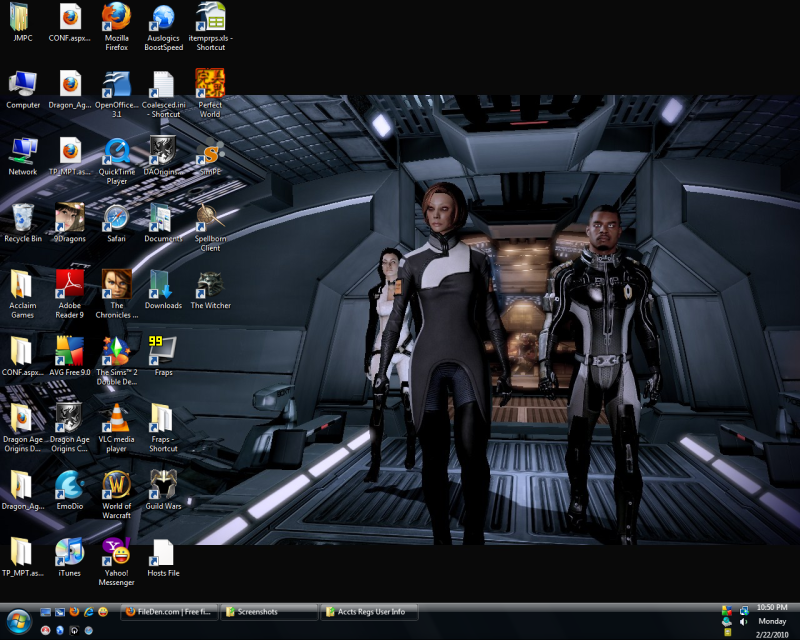The width and height of the screenshot is (800, 640).
Task: Open the QuickTime Player shortcut
Action: point(117,151)
